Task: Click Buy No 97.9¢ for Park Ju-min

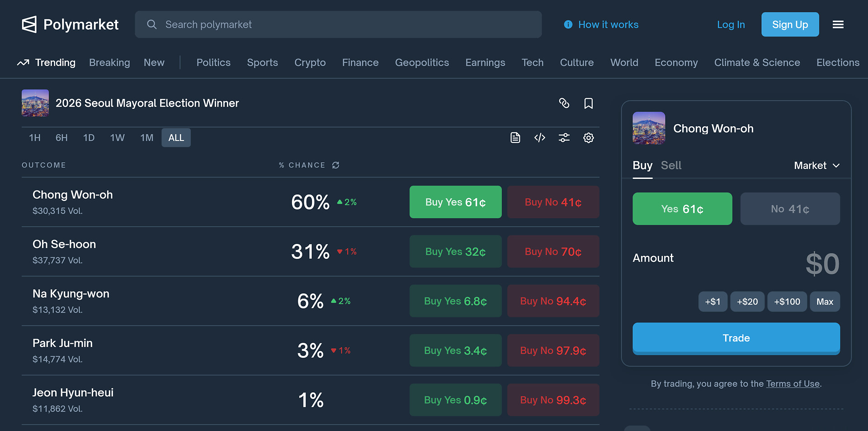Action: click(553, 350)
